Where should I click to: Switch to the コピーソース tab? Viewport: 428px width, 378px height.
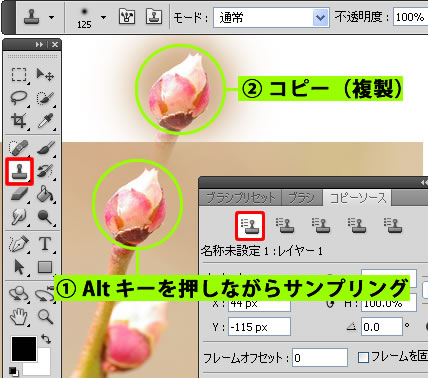point(358,198)
